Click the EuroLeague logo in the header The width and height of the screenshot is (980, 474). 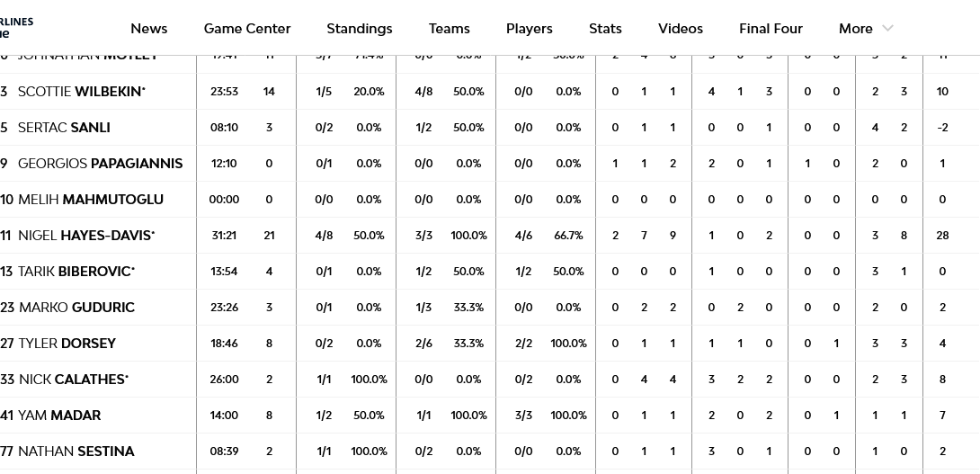click(16, 28)
